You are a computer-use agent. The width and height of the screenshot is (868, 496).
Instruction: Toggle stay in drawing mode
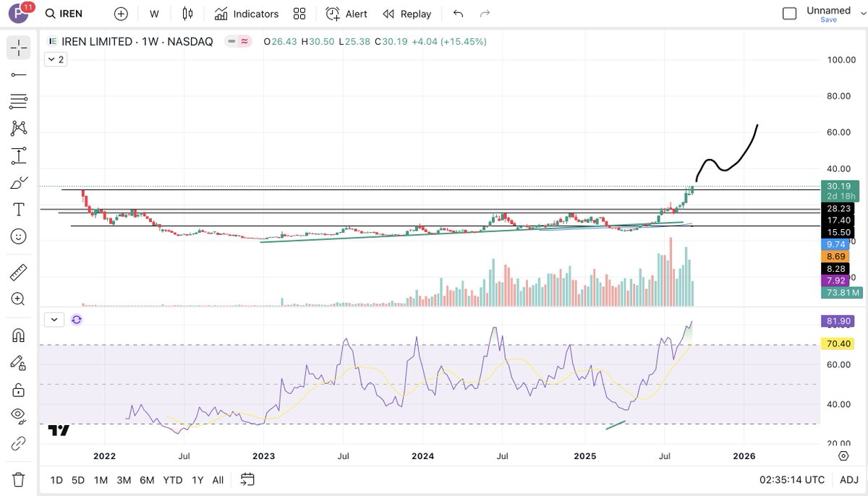click(x=19, y=363)
